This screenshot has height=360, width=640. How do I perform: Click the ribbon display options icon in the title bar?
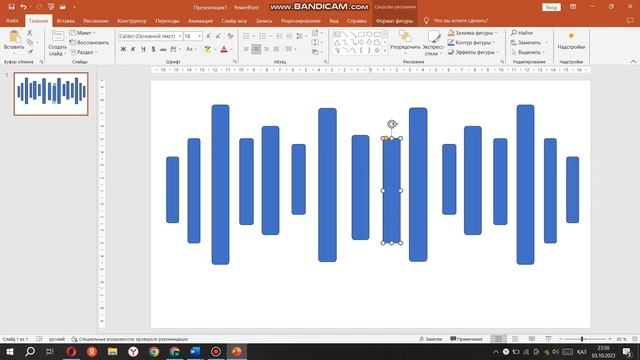pos(573,7)
